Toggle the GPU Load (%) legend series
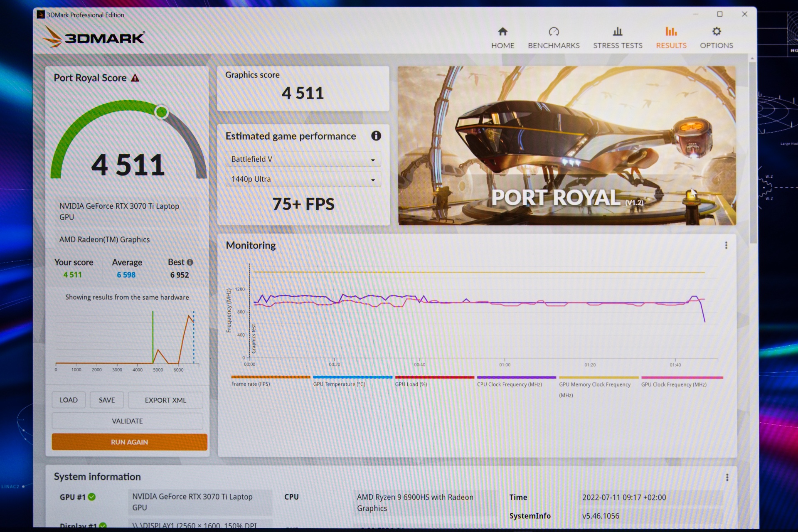This screenshot has height=532, width=798. (x=411, y=384)
